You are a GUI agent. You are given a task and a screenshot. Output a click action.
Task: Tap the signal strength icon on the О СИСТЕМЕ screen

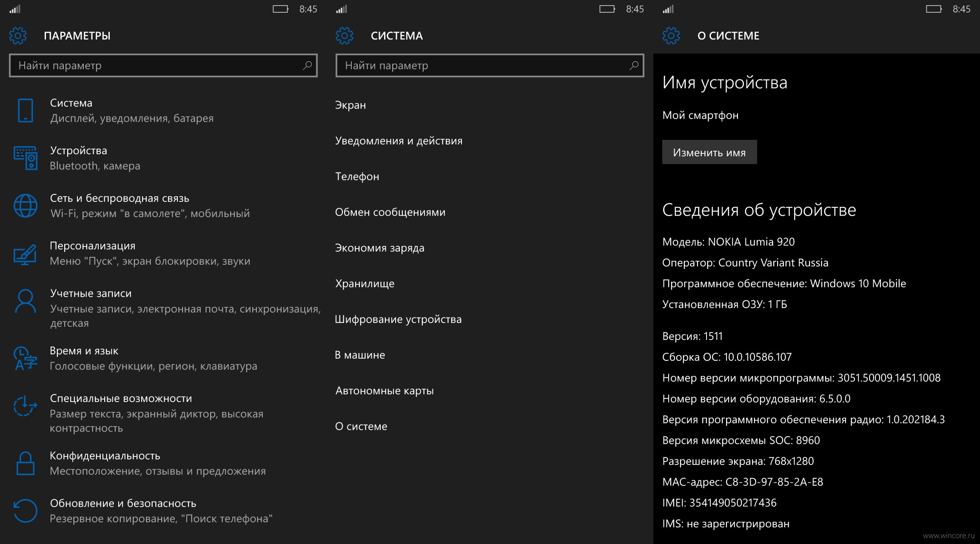(x=668, y=9)
